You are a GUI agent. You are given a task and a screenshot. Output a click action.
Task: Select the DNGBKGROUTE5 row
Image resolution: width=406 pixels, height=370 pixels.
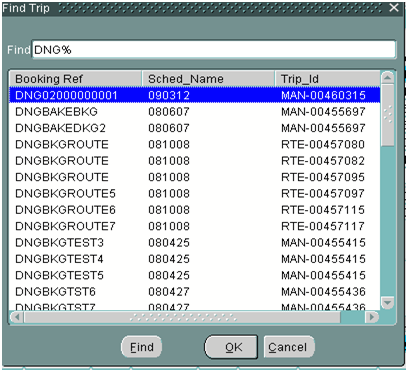tap(195, 193)
